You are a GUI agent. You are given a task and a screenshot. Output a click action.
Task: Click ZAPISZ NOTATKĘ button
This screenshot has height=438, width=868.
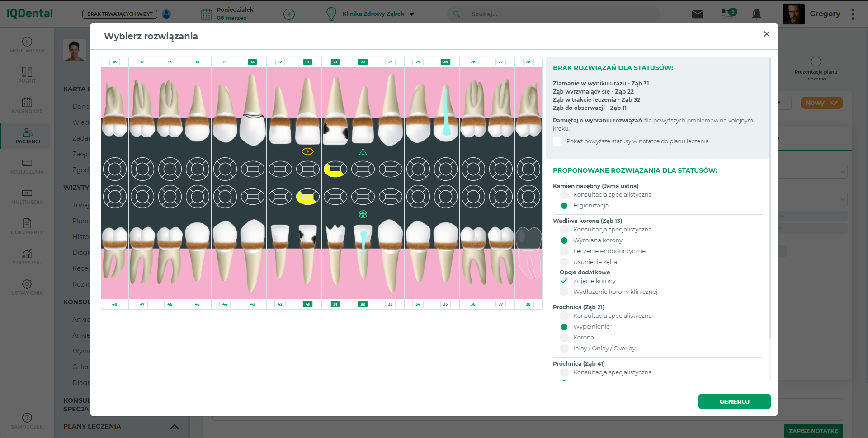pyautogui.click(x=813, y=431)
